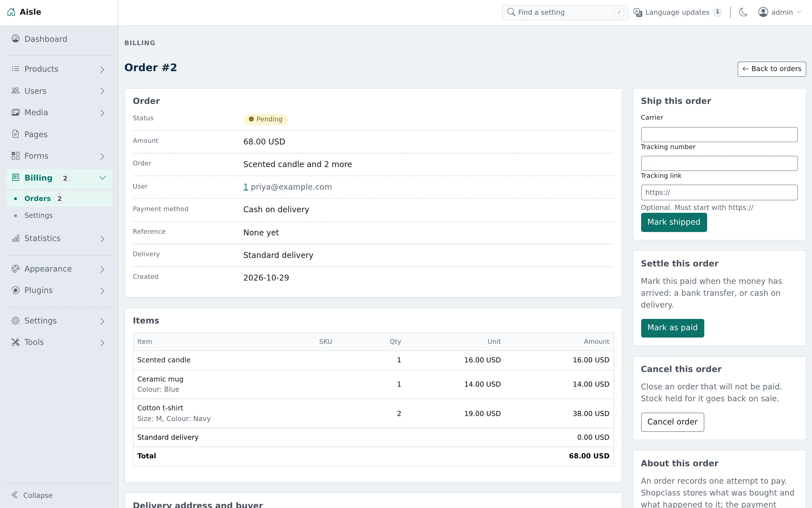812x508 pixels.
Task: Click the Products list icon
Action: pos(16,69)
